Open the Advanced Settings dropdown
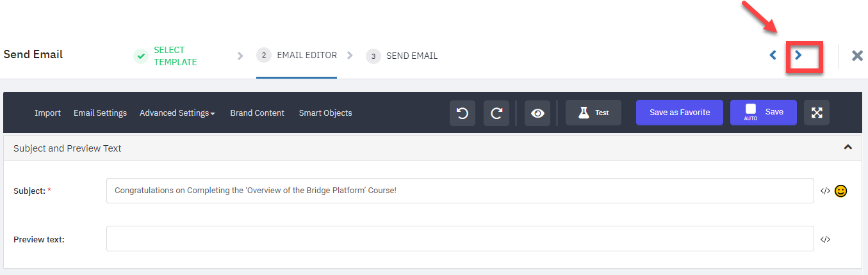Image resolution: width=868 pixels, height=275 pixels. pyautogui.click(x=177, y=113)
